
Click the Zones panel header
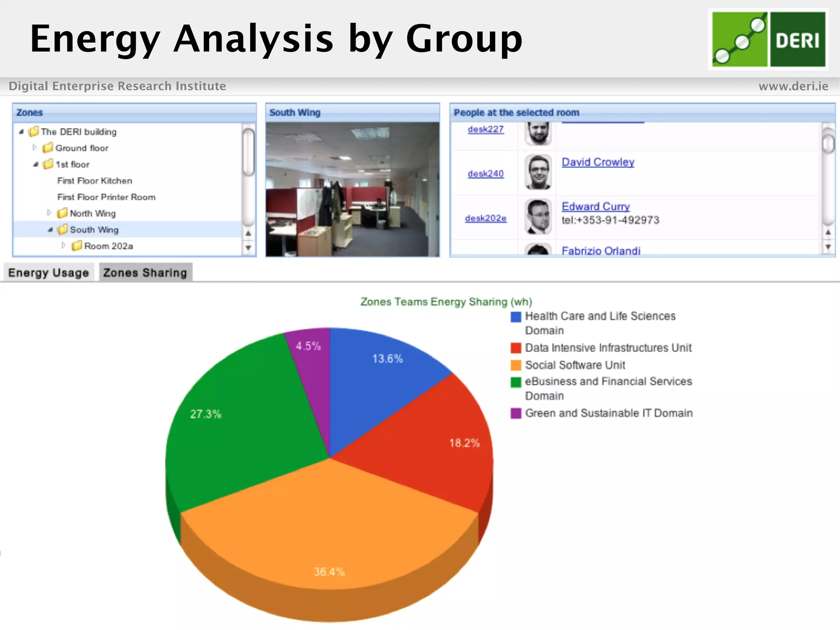point(134,112)
